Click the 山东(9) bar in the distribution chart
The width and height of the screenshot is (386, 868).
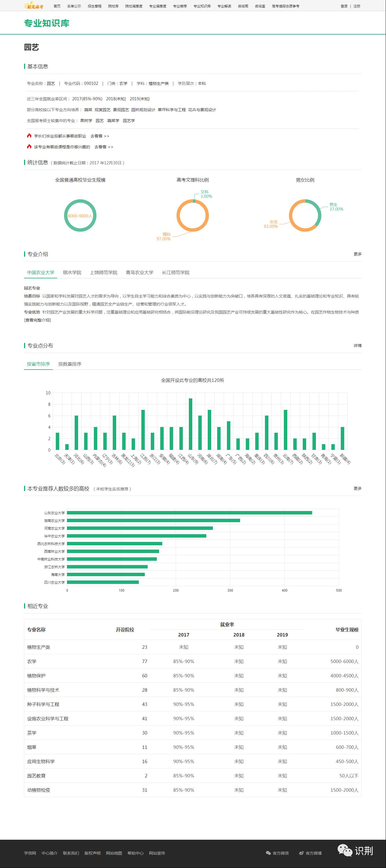pos(191,424)
